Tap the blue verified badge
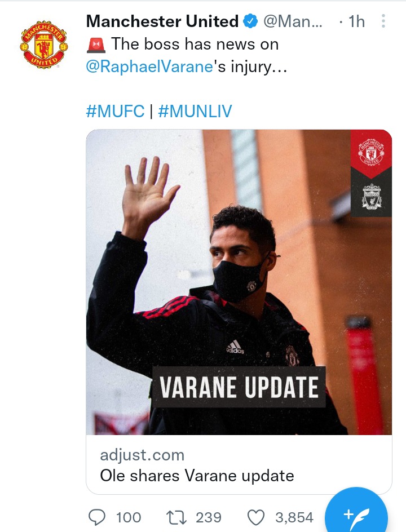406x532 pixels. pos(250,21)
